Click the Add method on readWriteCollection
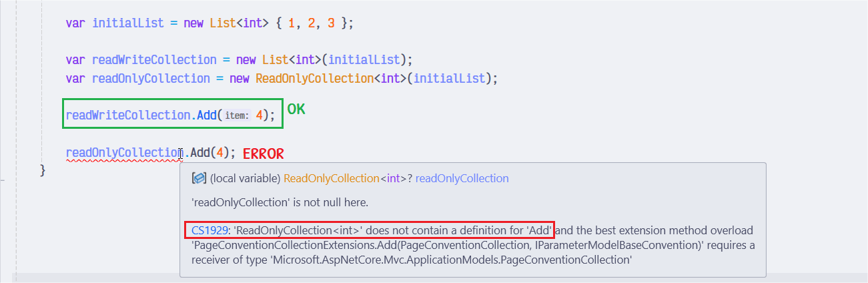Viewport: 868px width, 283px height. (205, 115)
